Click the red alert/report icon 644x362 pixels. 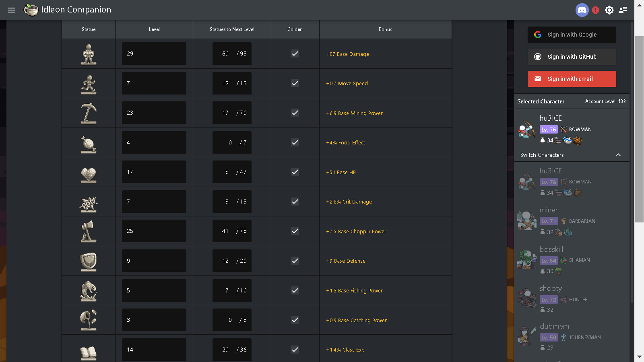point(596,10)
